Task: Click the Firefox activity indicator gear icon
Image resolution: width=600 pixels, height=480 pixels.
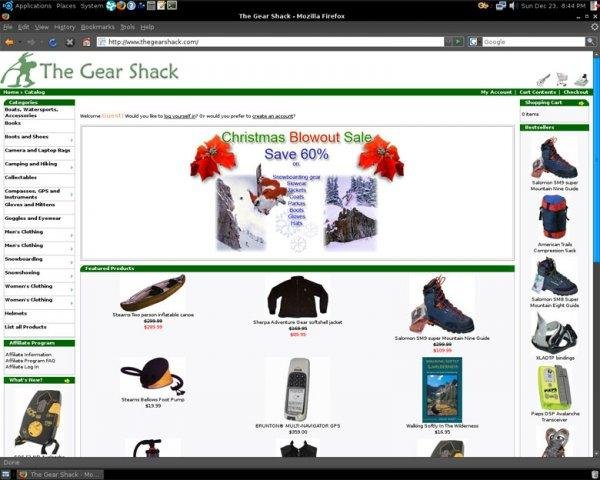Action: (595, 27)
